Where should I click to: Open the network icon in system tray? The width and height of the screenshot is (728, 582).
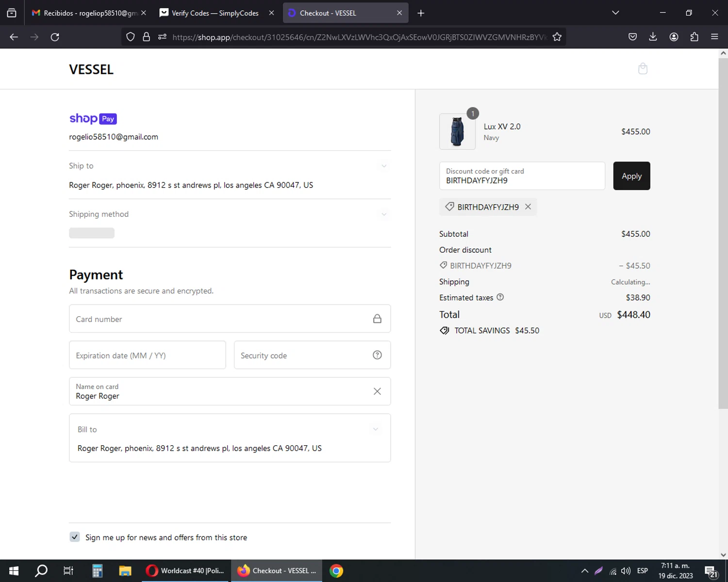(613, 571)
